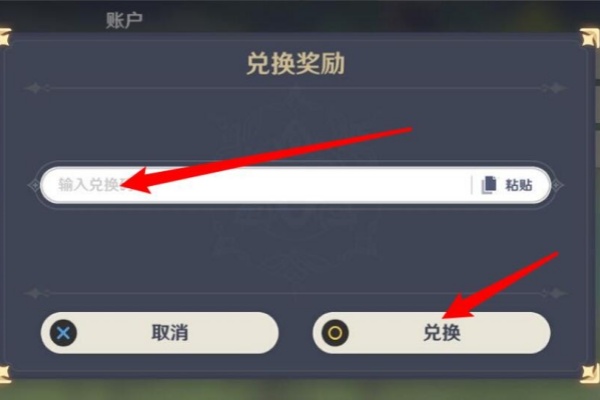Screen dimensions: 600x400
Task: Click the diamond ornament left of input field
Action: point(34,185)
